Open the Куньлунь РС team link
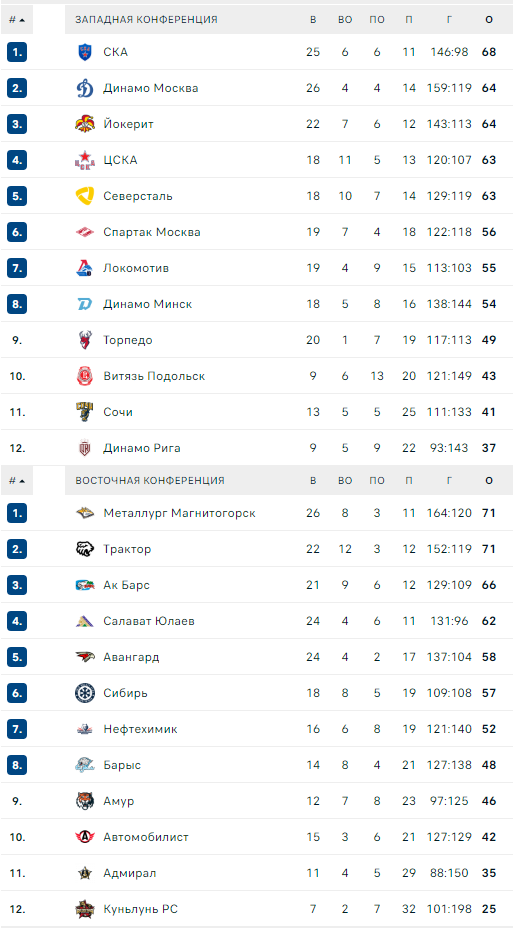 [x=140, y=909]
